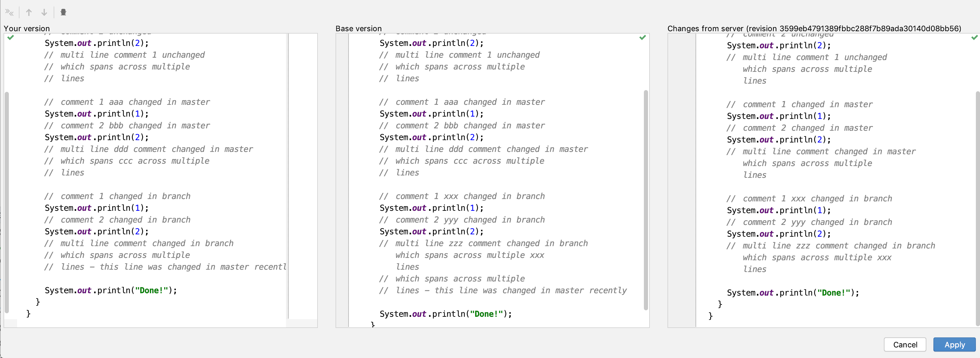Click the navigate to next change icon

(x=45, y=12)
